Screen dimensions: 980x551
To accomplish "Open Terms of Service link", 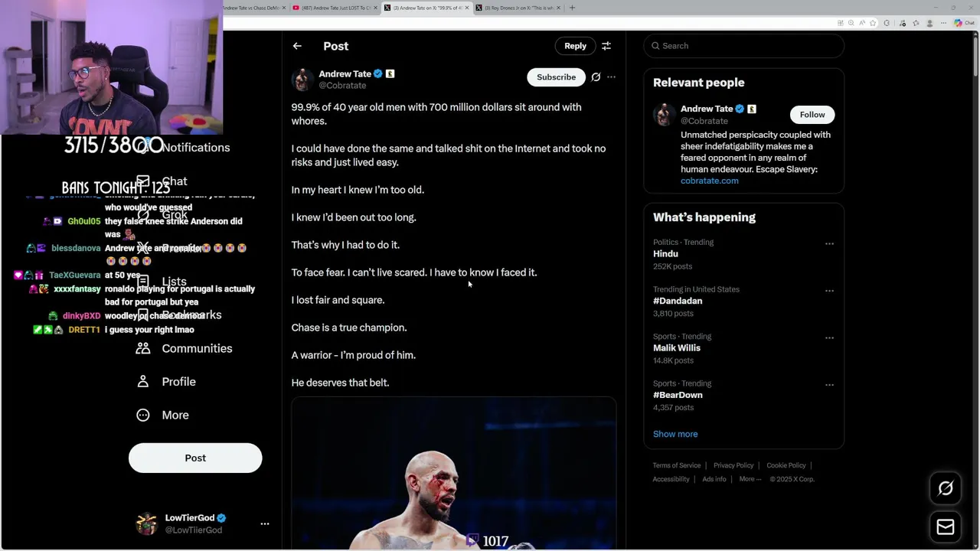I will tap(677, 465).
